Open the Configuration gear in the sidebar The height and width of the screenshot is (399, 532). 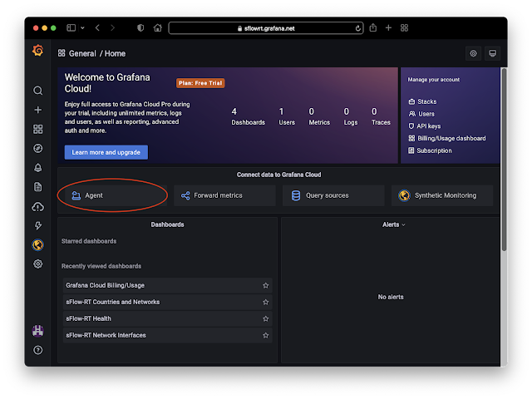[38, 264]
